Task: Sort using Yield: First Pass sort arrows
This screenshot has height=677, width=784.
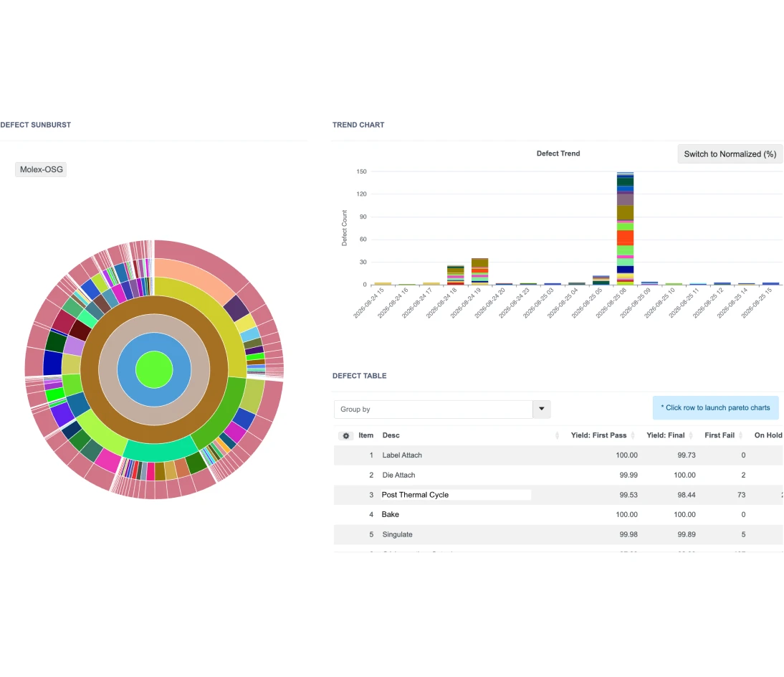Action: coord(633,436)
